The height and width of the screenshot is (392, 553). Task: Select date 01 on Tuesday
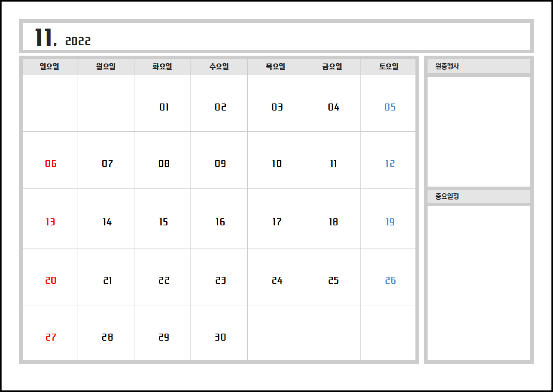point(164,107)
